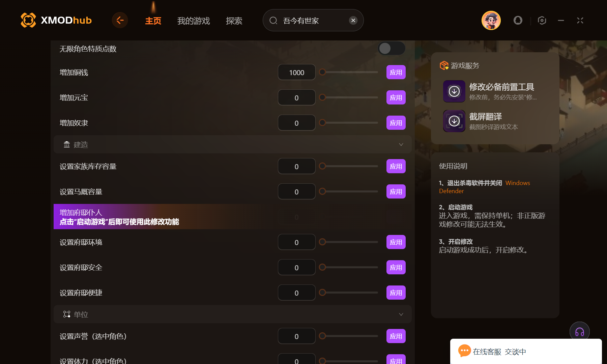Click the XMODhub logo

click(56, 20)
